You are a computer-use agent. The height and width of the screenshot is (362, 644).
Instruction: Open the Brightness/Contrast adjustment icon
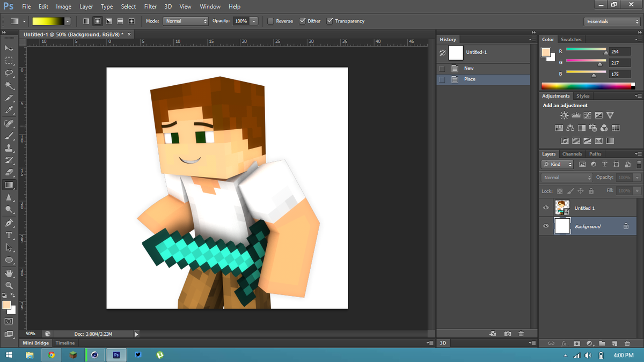click(x=564, y=115)
